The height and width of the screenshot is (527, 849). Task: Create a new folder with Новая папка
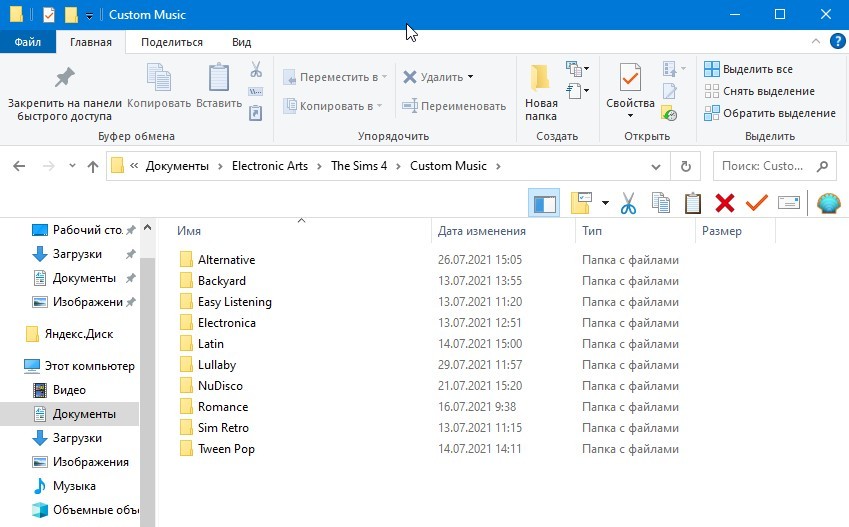point(541,93)
